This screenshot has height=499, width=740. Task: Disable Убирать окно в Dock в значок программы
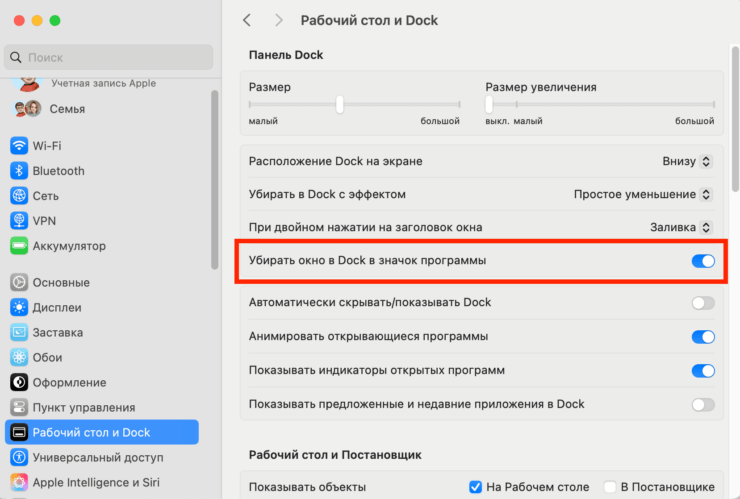pos(703,261)
